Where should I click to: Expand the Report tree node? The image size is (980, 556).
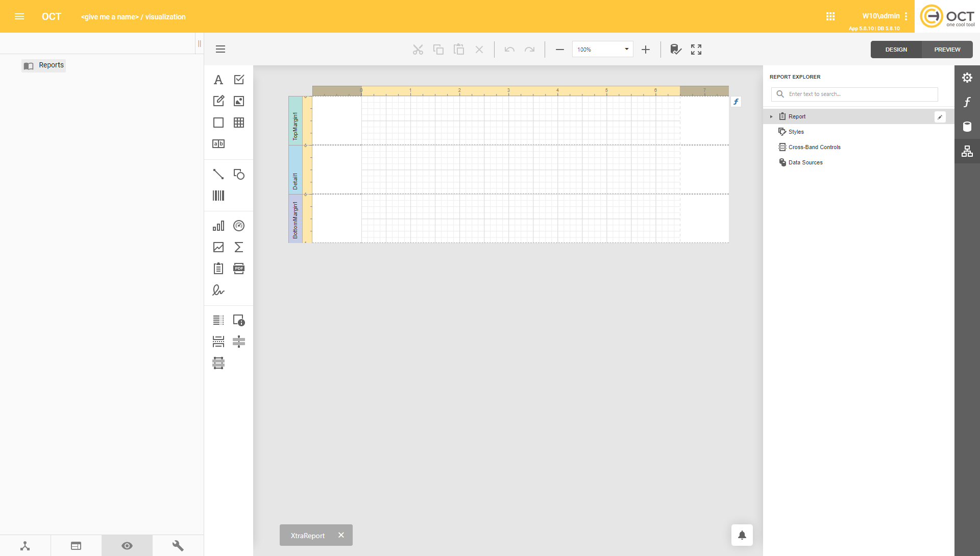[771, 117]
